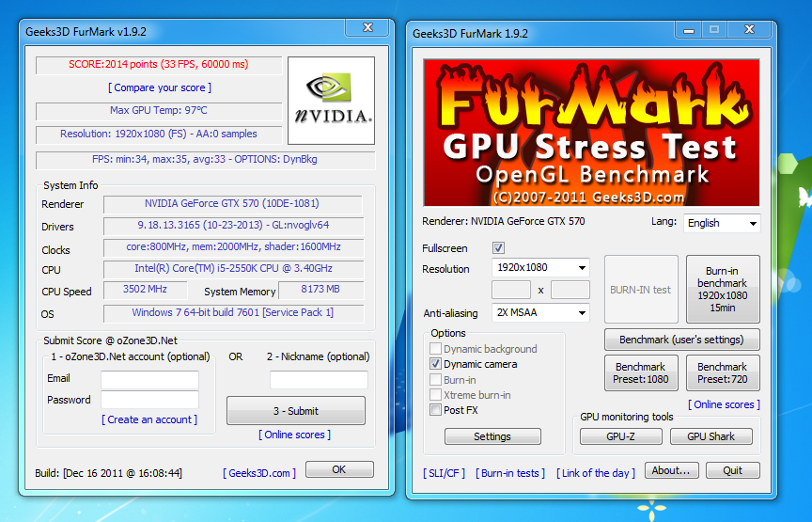Click the Nickname (optional) input field

tap(319, 379)
